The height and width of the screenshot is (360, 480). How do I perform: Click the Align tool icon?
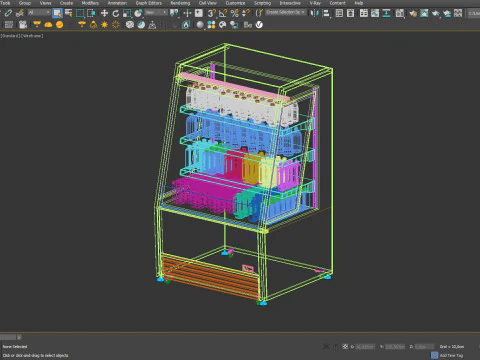pyautogui.click(x=326, y=13)
